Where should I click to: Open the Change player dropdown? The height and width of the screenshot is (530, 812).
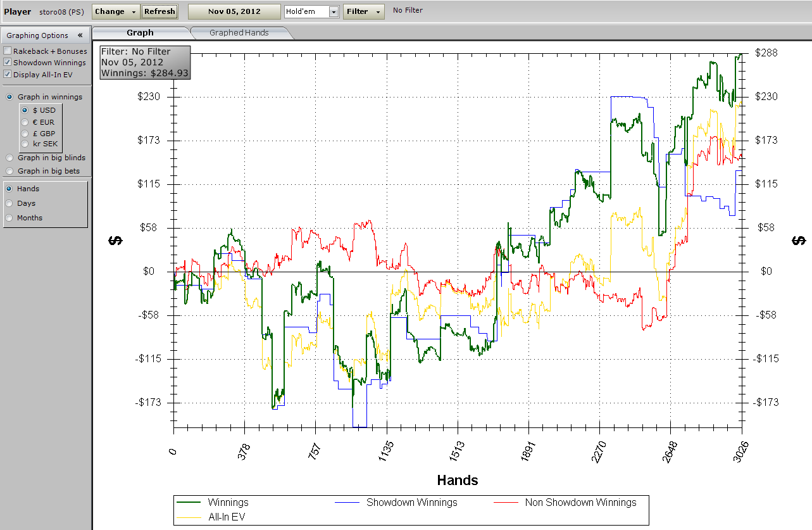tap(116, 11)
